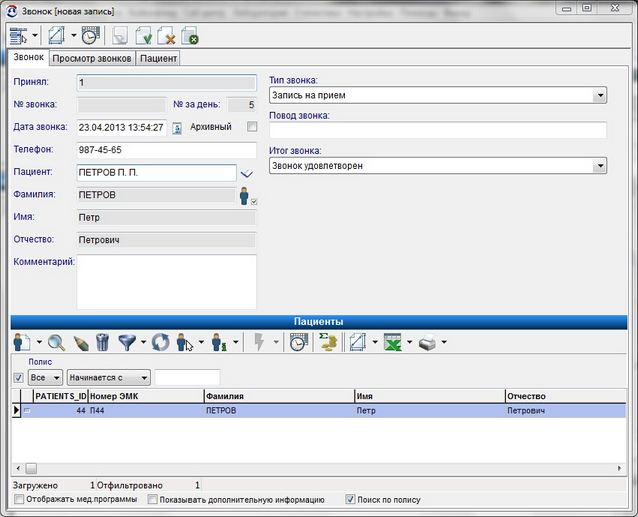Click the document icon with the green circle
Image resolution: width=638 pixels, height=517 pixels.
click(x=190, y=36)
